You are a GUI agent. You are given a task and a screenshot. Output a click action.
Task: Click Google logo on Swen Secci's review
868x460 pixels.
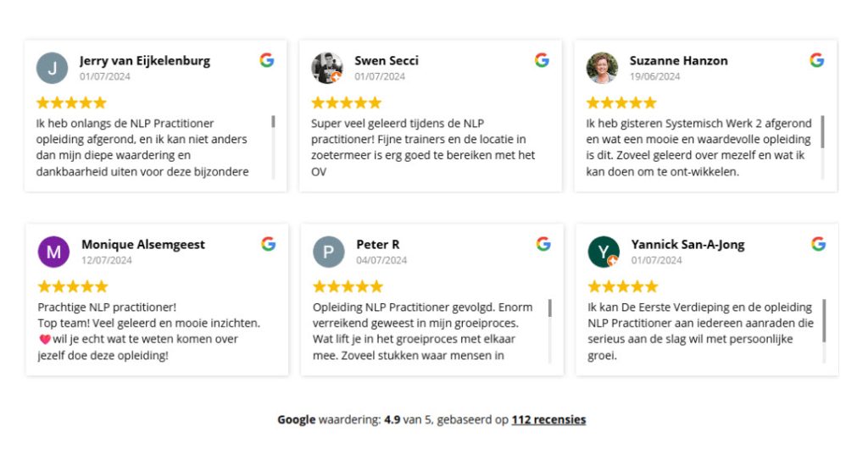pos(542,60)
